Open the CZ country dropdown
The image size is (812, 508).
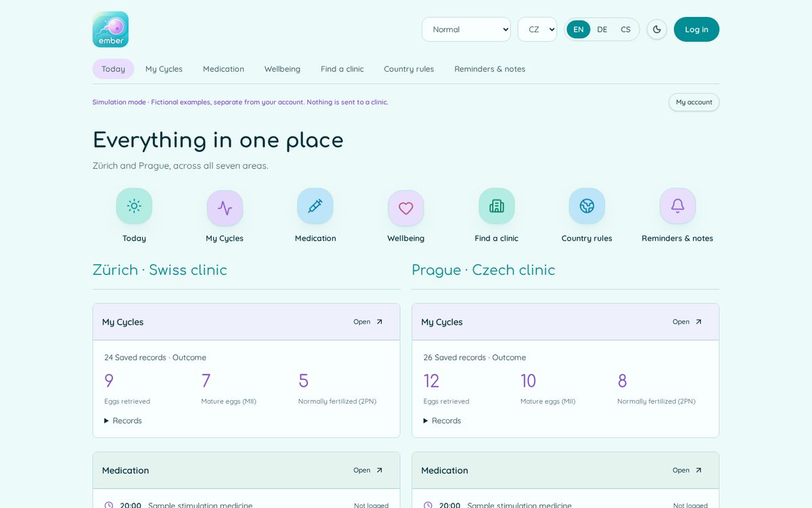coord(537,29)
